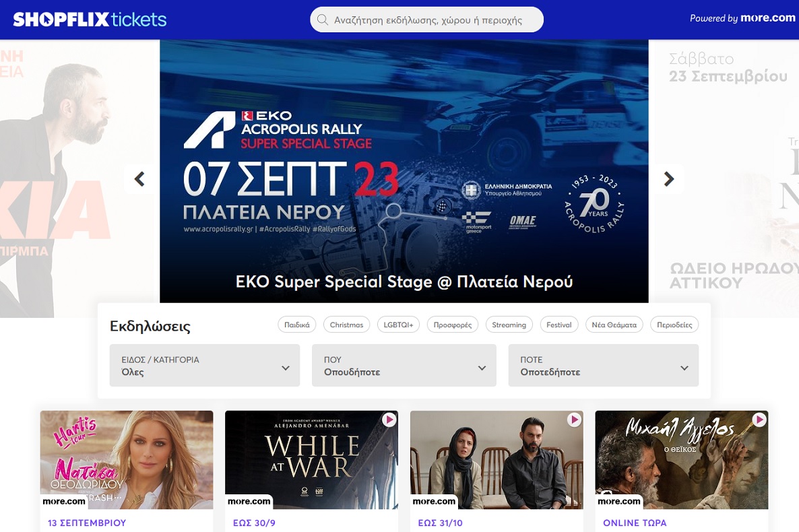Click the ΕΩΣ 31/10 date text
The width and height of the screenshot is (799, 532).
(x=441, y=523)
